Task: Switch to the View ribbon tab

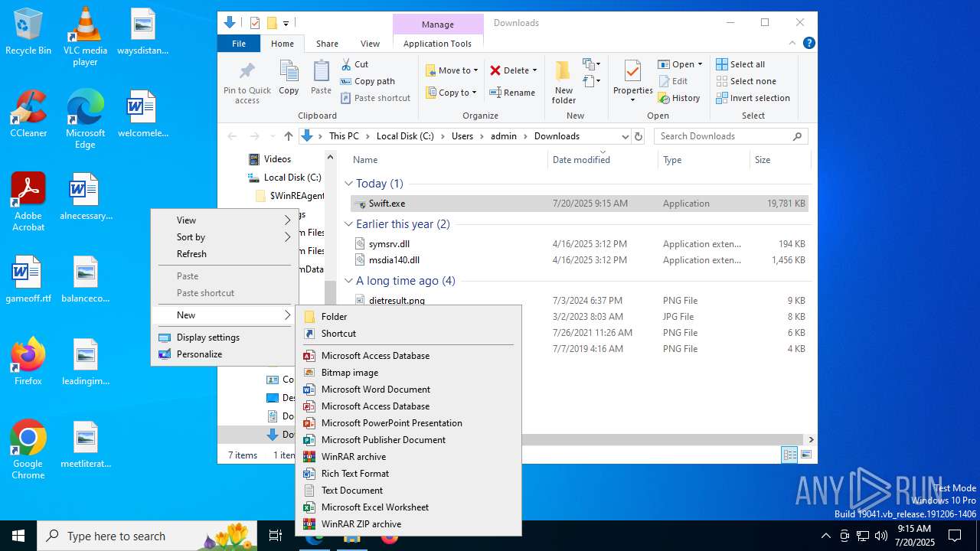Action: click(x=370, y=44)
